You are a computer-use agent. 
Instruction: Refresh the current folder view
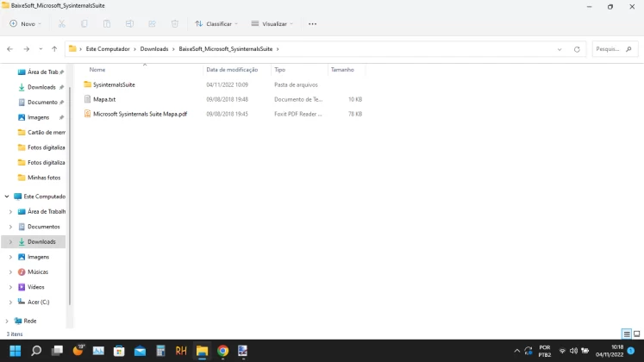[x=577, y=49]
